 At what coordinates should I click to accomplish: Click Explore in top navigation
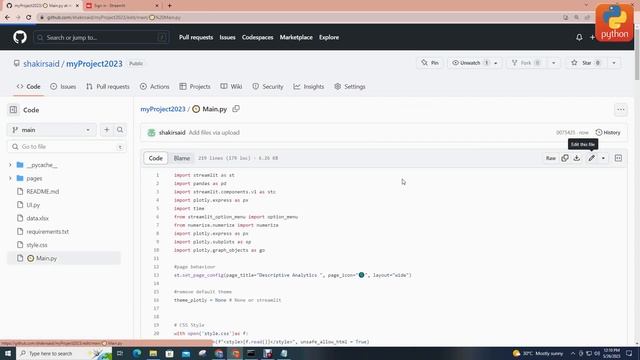329,37
